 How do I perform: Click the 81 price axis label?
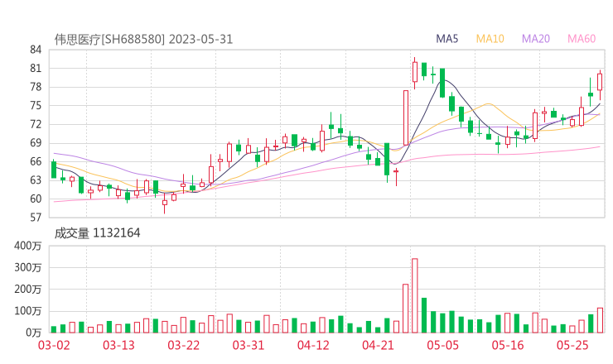coord(36,69)
